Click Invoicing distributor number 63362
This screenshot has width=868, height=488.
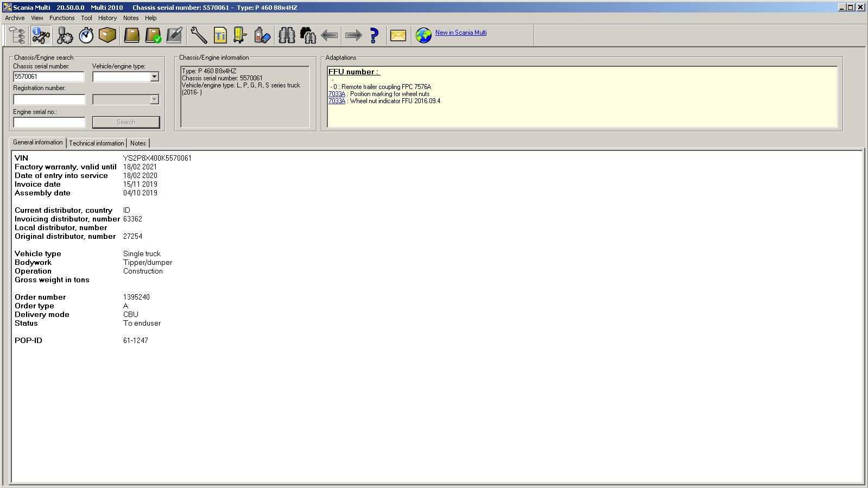[x=132, y=219]
